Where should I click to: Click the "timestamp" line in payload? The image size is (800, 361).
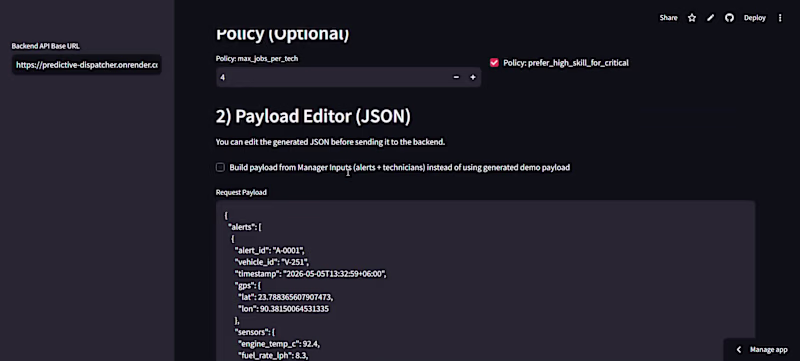[x=310, y=274]
